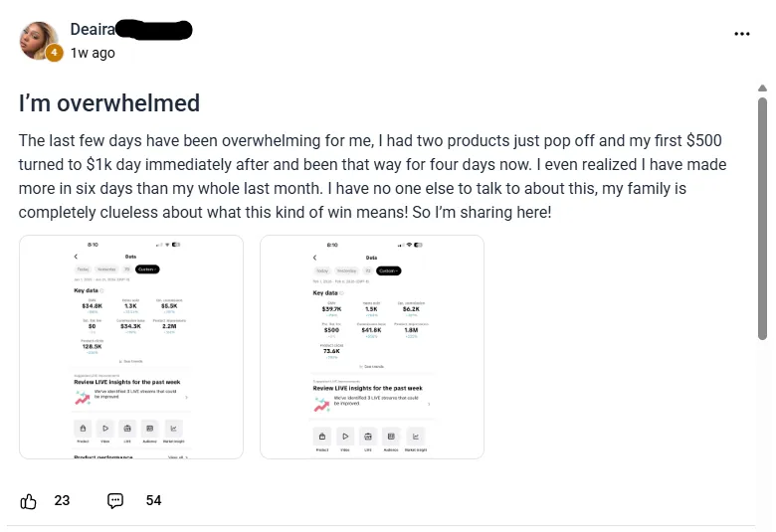Click the Market insight icon in the left screenshot

click(x=172, y=428)
